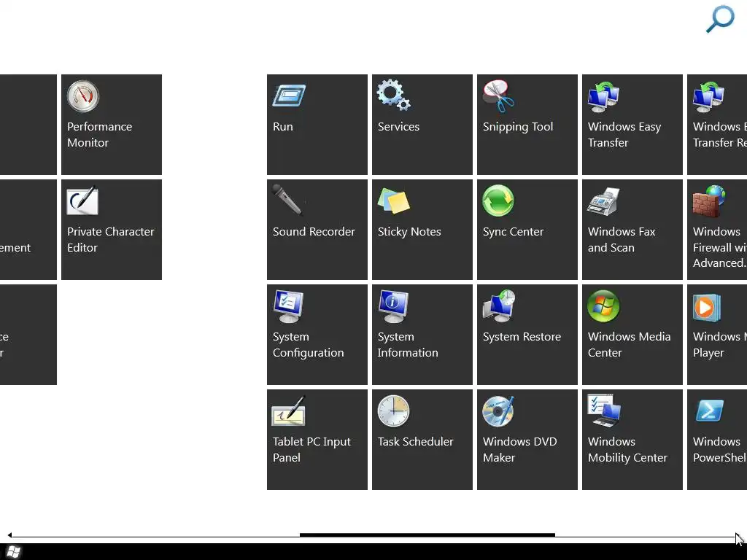Open Services gears icon

point(393,96)
